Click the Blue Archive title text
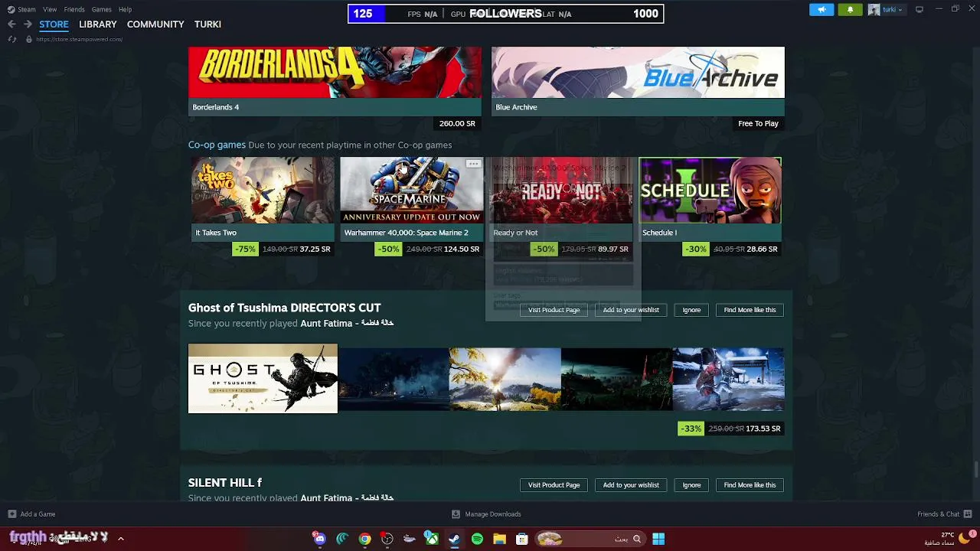The width and height of the screenshot is (980, 551). point(516,107)
